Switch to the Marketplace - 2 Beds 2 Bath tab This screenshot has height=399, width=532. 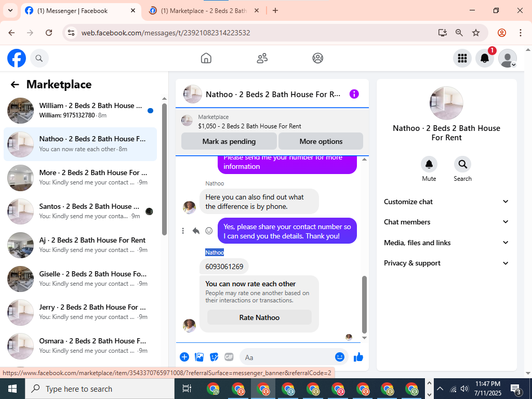coord(204,11)
